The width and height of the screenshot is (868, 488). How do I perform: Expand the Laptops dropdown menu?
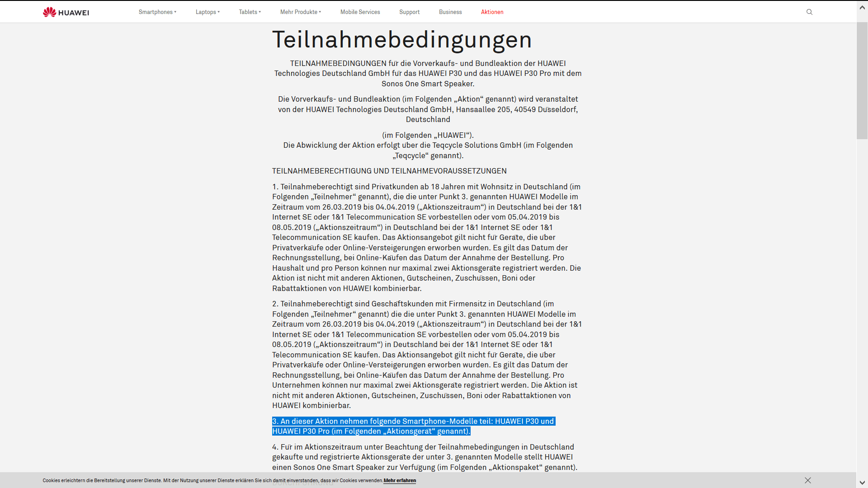(208, 12)
